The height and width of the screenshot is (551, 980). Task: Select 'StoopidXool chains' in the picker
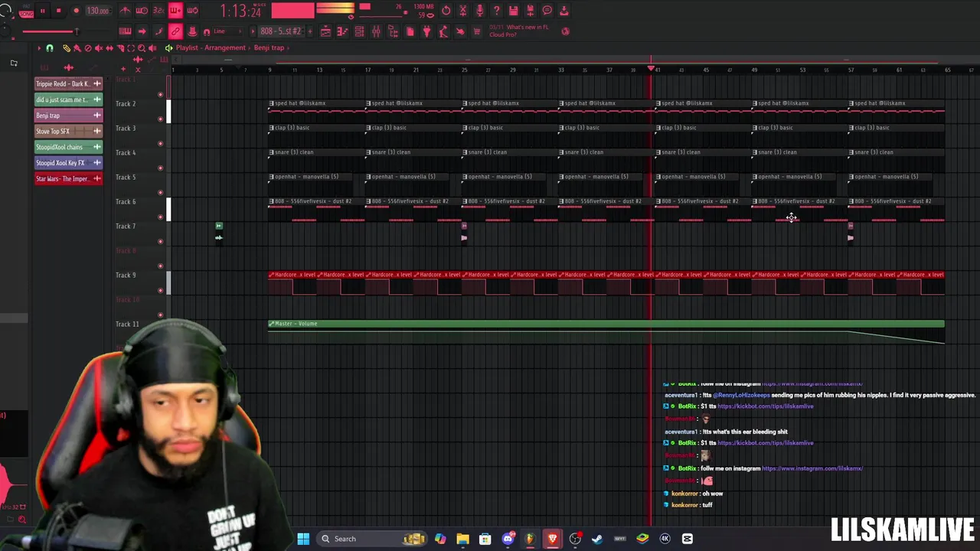coord(68,147)
